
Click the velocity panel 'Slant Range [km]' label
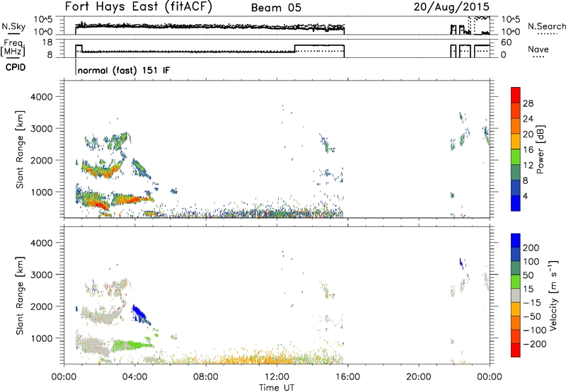tap(20, 296)
